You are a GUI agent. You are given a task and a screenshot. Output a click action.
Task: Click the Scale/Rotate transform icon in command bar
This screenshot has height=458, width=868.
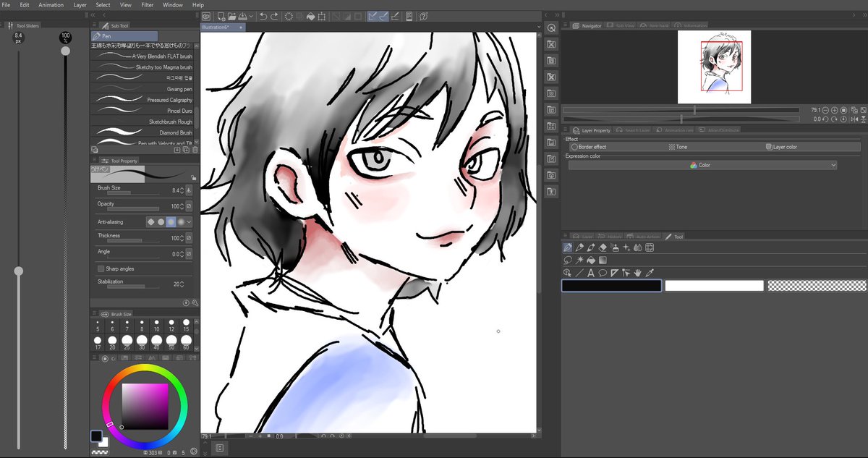[321, 16]
